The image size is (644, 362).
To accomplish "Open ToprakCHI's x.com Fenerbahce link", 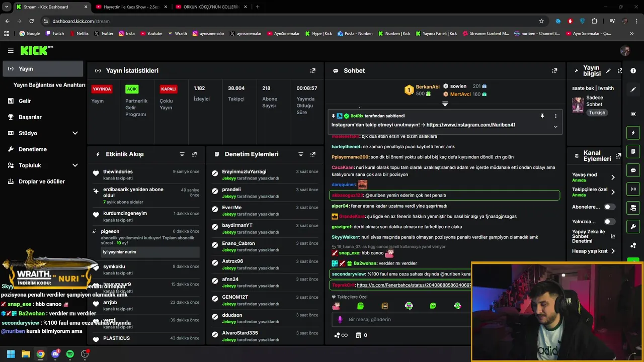I will 414,285.
